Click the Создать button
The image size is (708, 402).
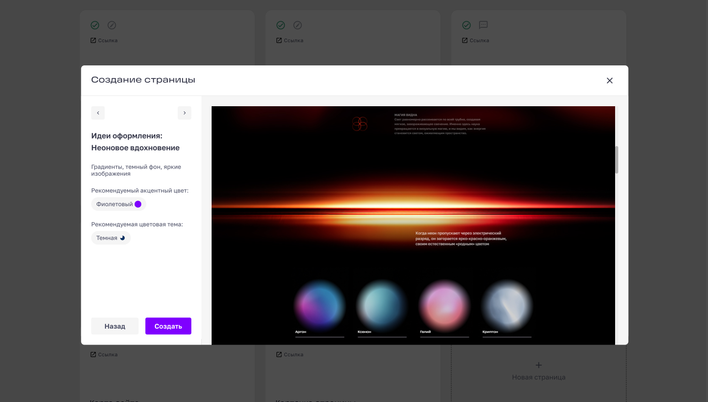[168, 326]
